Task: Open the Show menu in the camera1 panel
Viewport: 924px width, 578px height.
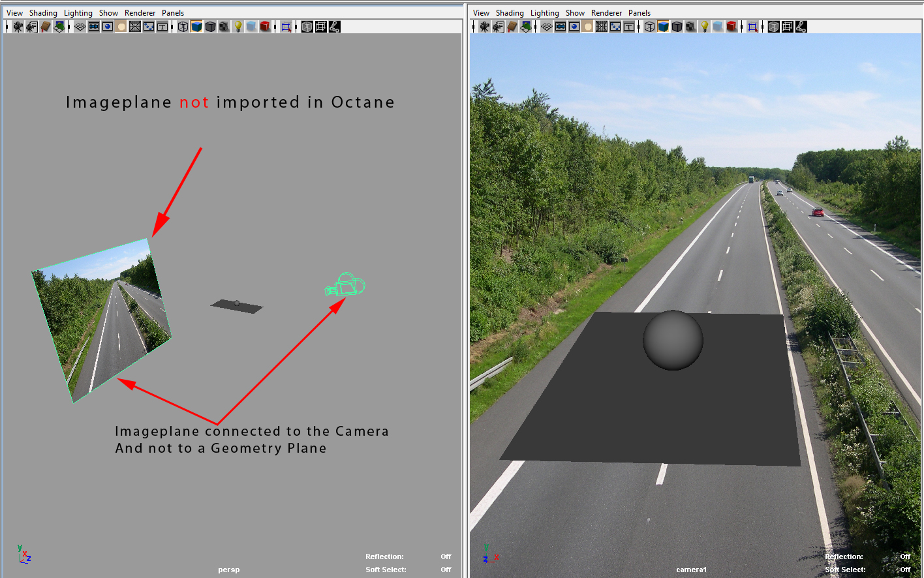Action: point(575,13)
